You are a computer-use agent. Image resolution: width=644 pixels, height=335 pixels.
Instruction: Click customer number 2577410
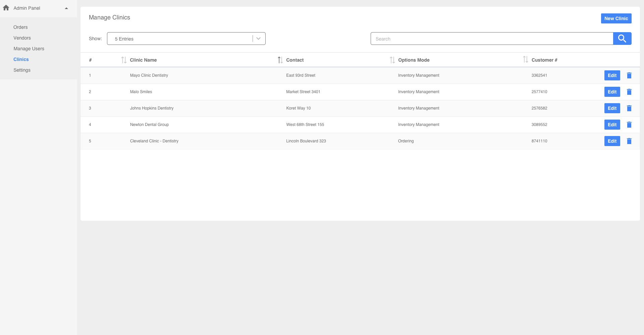pyautogui.click(x=539, y=92)
